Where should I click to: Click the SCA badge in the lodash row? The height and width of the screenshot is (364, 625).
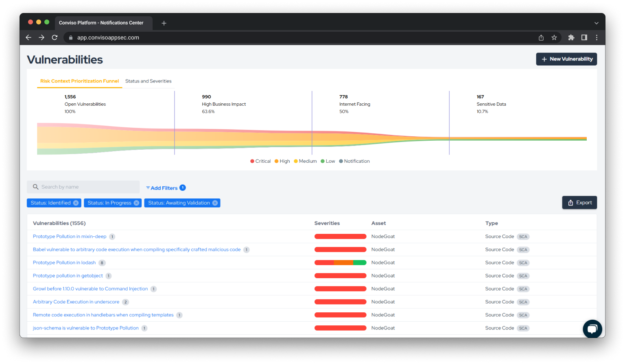pyautogui.click(x=523, y=263)
